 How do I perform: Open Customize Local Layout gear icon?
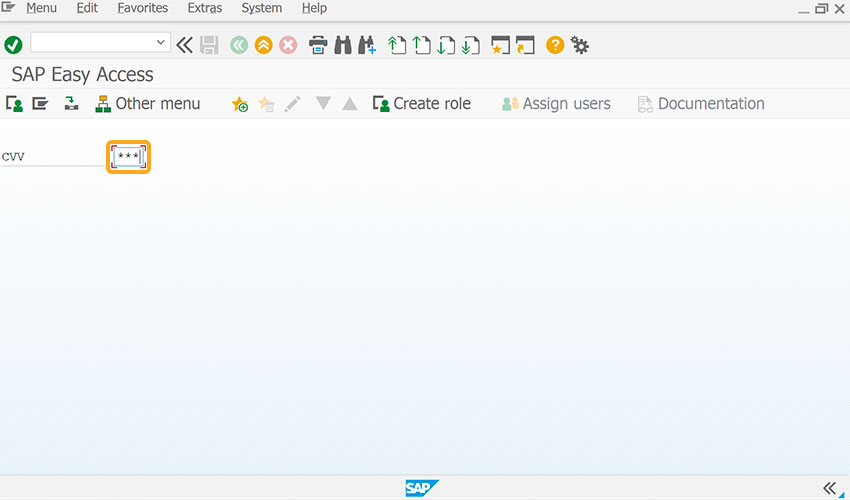click(580, 45)
